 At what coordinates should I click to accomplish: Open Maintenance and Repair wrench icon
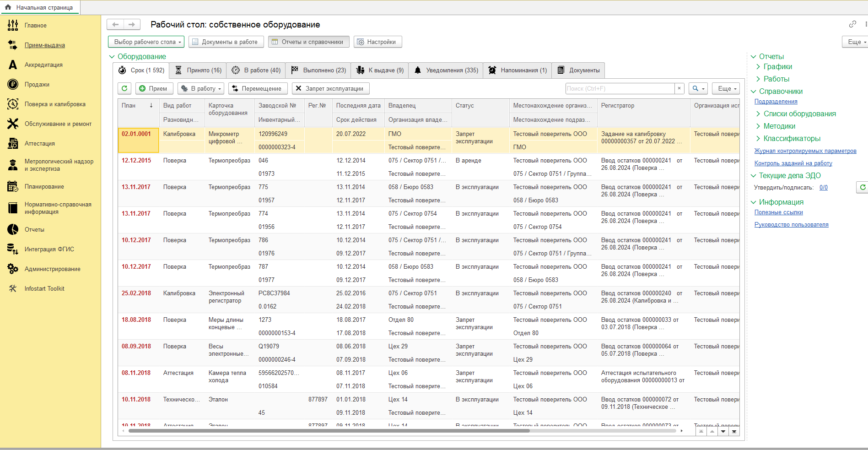click(x=13, y=124)
